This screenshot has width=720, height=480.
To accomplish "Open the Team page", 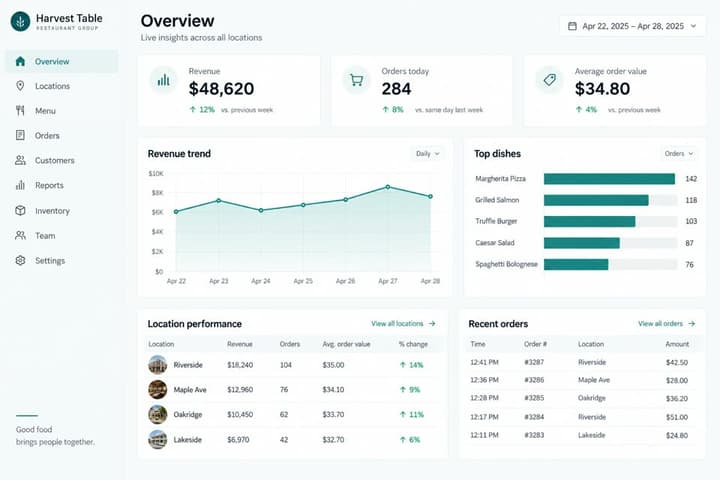I will click(x=62, y=236).
